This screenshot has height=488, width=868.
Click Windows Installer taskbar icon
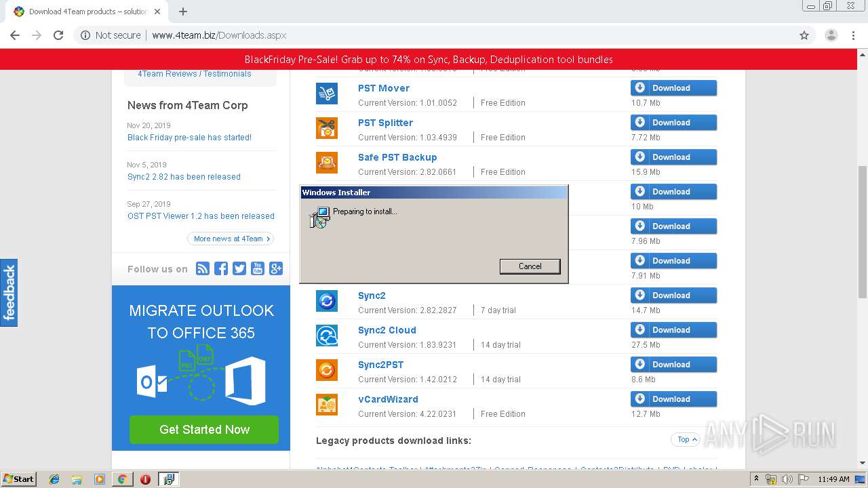168,479
